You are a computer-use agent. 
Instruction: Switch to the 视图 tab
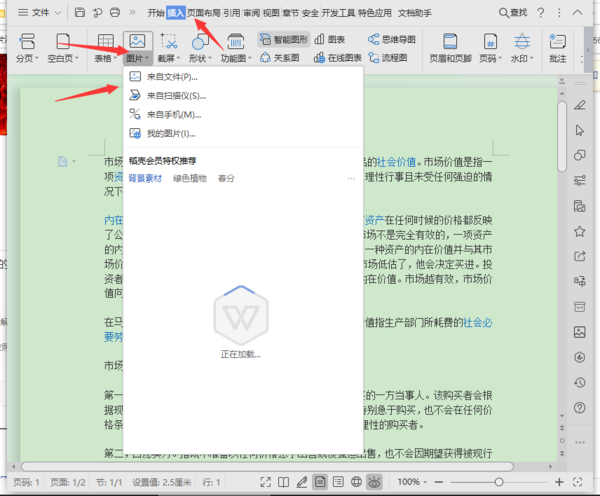[271, 13]
